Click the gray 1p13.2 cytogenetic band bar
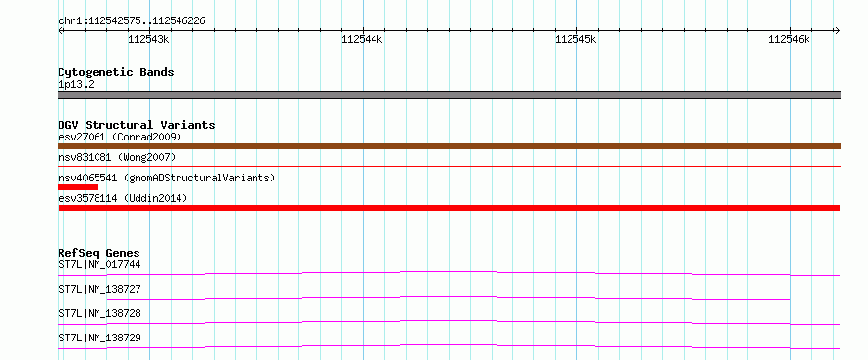This screenshot has width=868, height=360. pyautogui.click(x=449, y=95)
